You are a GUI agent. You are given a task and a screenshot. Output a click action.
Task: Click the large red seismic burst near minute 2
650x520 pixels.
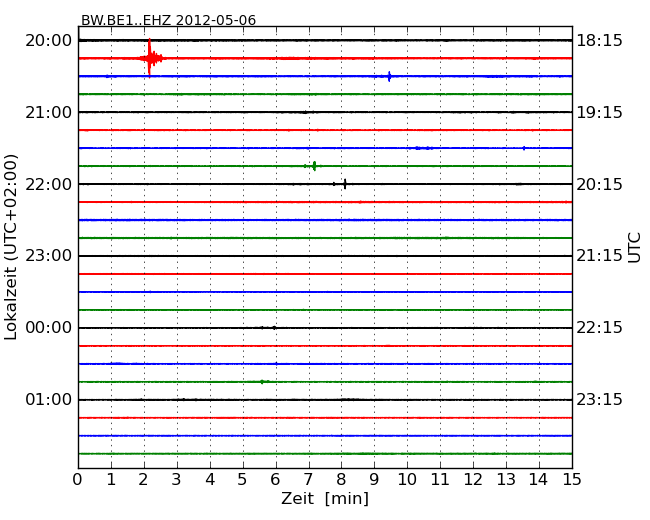(x=151, y=58)
